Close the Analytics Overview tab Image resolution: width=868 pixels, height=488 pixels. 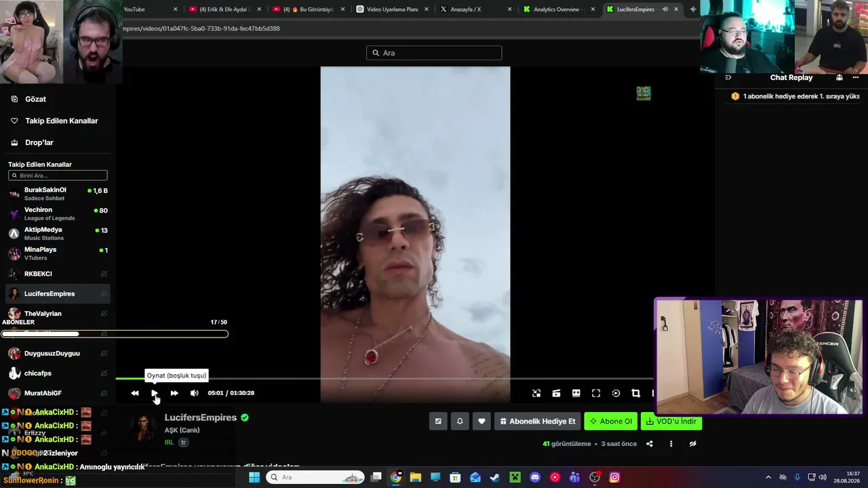coord(593,9)
